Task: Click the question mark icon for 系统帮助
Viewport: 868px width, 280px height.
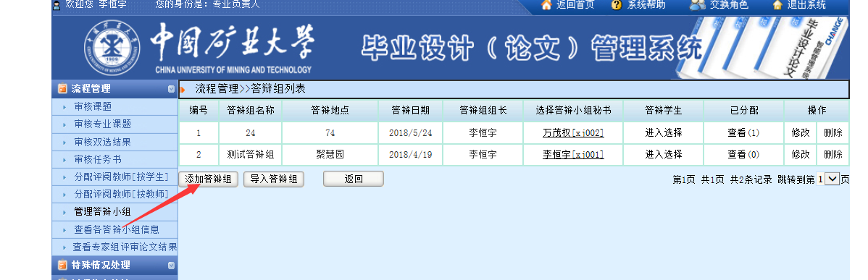Action: [616, 5]
